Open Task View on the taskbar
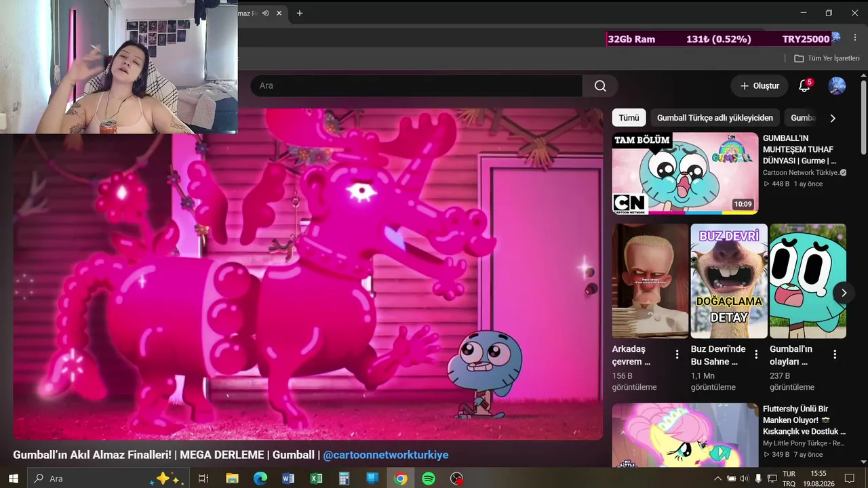The image size is (868, 488). tap(203, 479)
